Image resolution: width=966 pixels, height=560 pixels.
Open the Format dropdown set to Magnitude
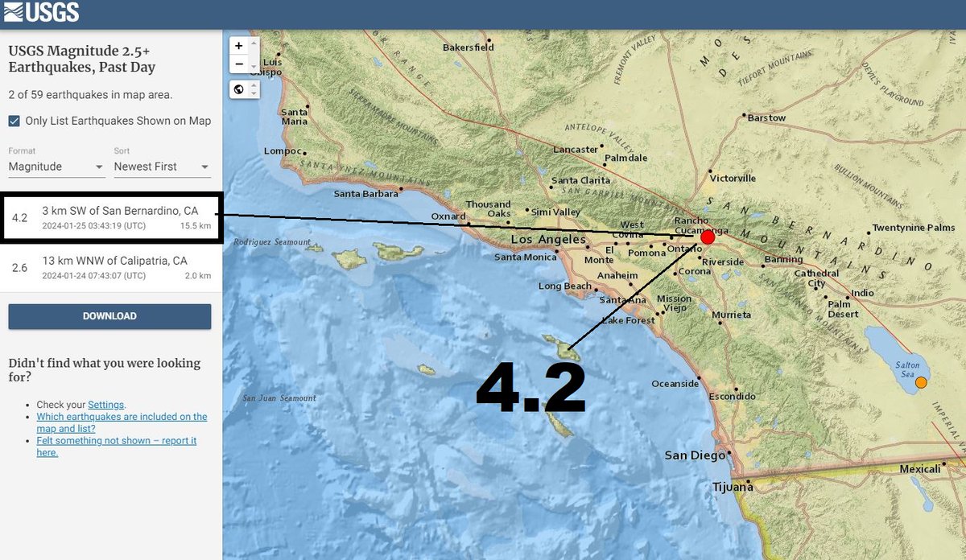[56, 167]
